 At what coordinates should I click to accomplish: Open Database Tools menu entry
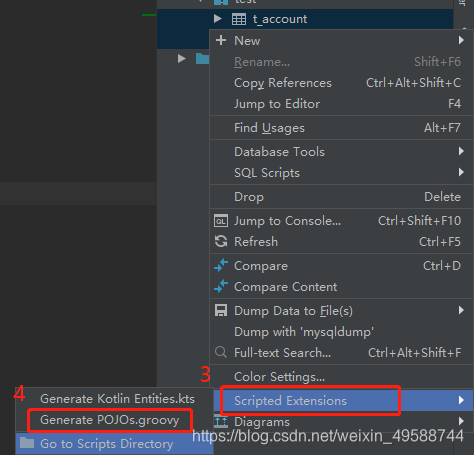(x=341, y=152)
